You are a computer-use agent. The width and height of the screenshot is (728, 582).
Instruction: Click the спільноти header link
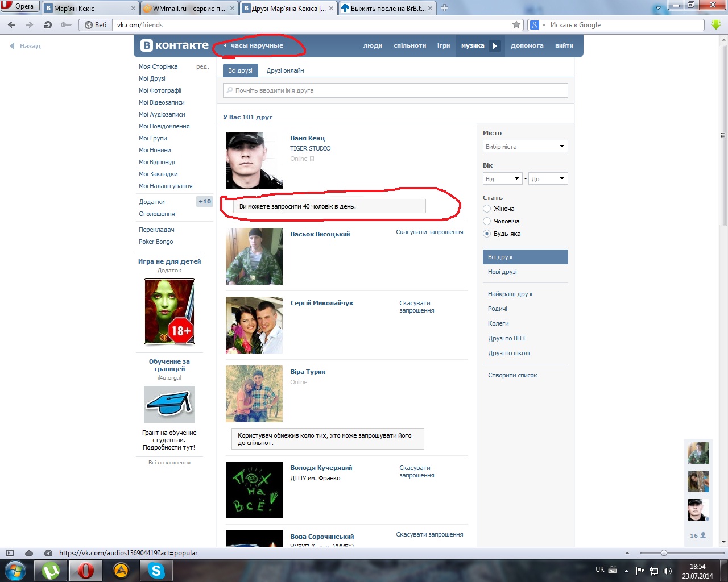409,46
